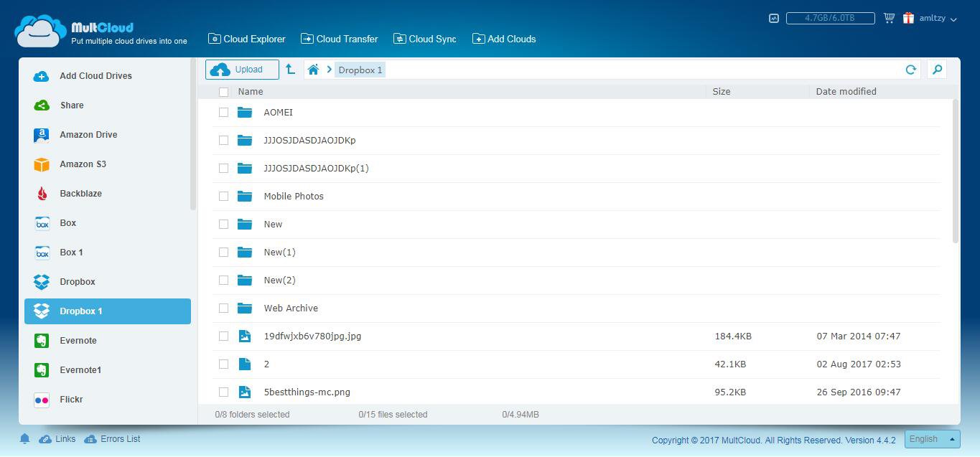Check the 19dfwjxb6v780jpg.jpg file checkbox
The image size is (980, 457).
(x=223, y=336)
